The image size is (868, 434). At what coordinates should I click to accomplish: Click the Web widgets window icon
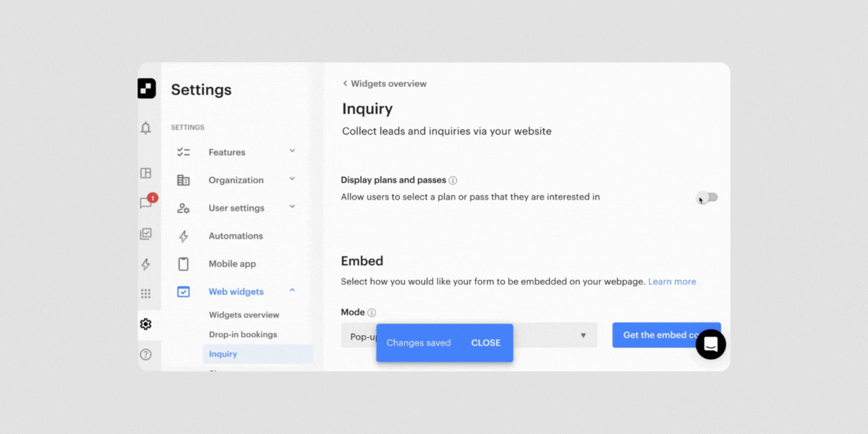point(184,292)
